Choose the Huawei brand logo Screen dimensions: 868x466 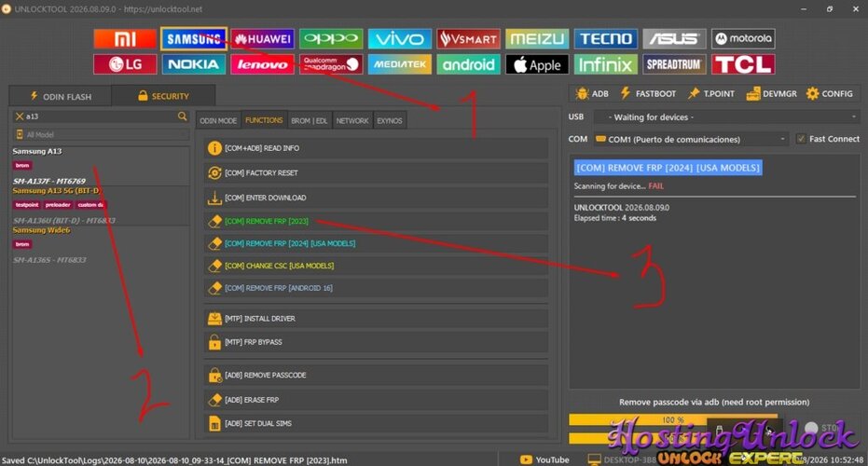click(x=262, y=39)
